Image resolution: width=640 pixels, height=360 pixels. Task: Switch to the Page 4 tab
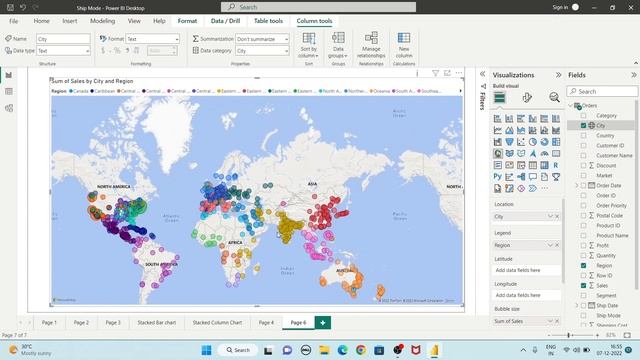point(266,322)
